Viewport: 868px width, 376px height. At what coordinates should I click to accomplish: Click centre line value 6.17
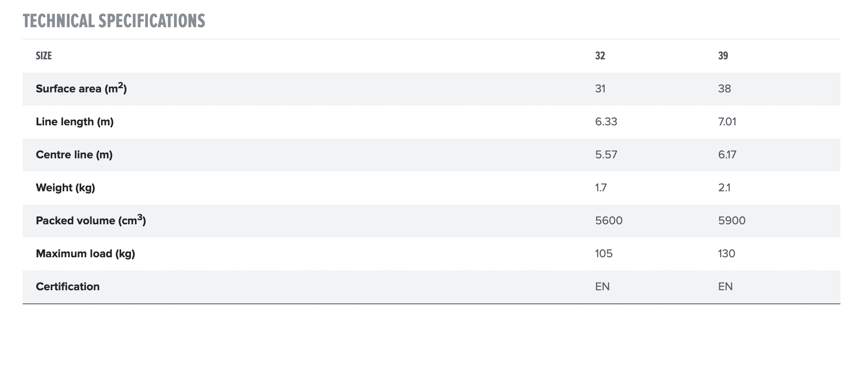[727, 155]
